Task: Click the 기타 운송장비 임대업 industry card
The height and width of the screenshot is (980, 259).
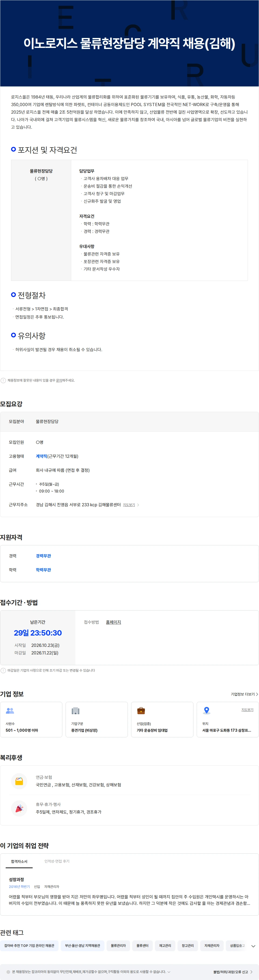Action: (162, 719)
